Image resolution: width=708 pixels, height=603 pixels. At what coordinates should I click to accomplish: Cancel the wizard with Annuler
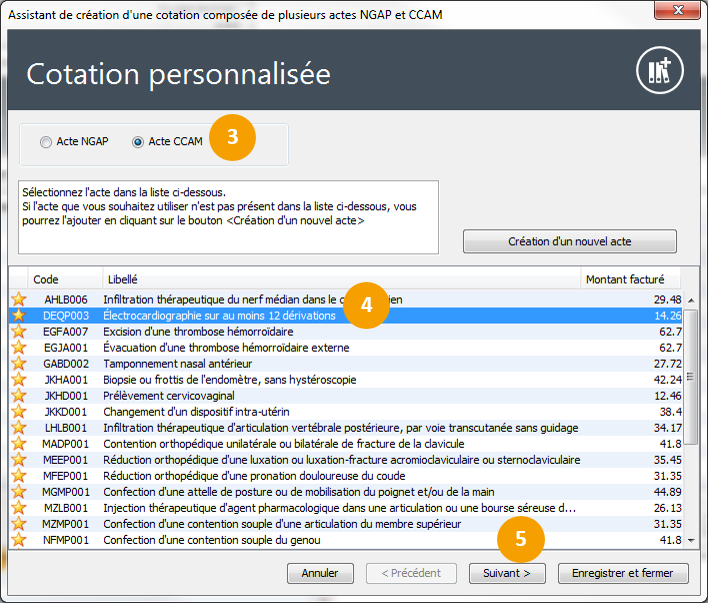(320, 573)
